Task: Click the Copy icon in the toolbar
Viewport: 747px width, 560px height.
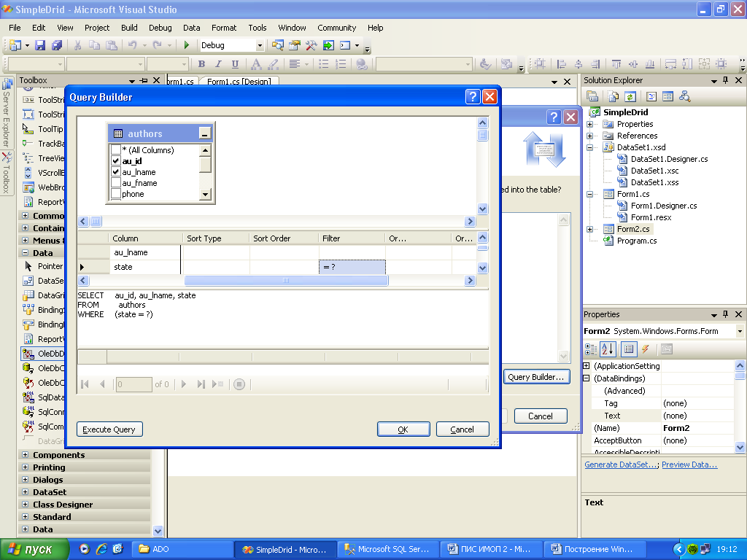Action: [x=95, y=45]
